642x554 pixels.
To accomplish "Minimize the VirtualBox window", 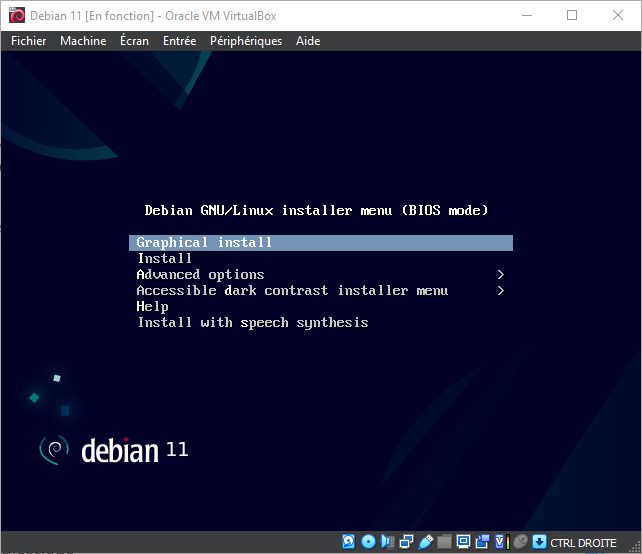I will click(527, 16).
